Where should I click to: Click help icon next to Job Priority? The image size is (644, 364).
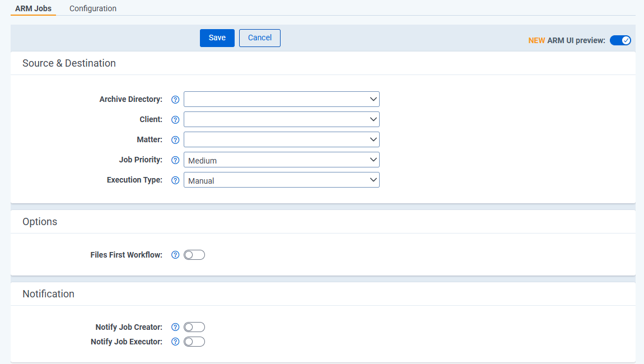tap(175, 160)
